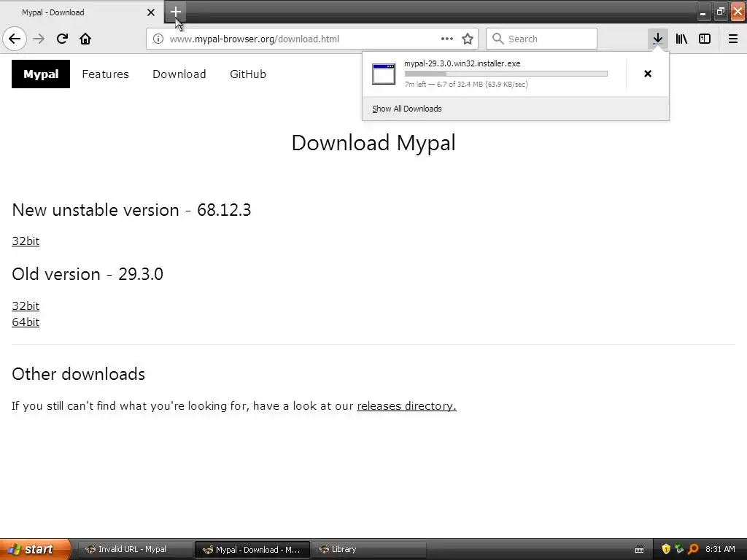Select the Mypal - Download tab

pyautogui.click(x=82, y=12)
